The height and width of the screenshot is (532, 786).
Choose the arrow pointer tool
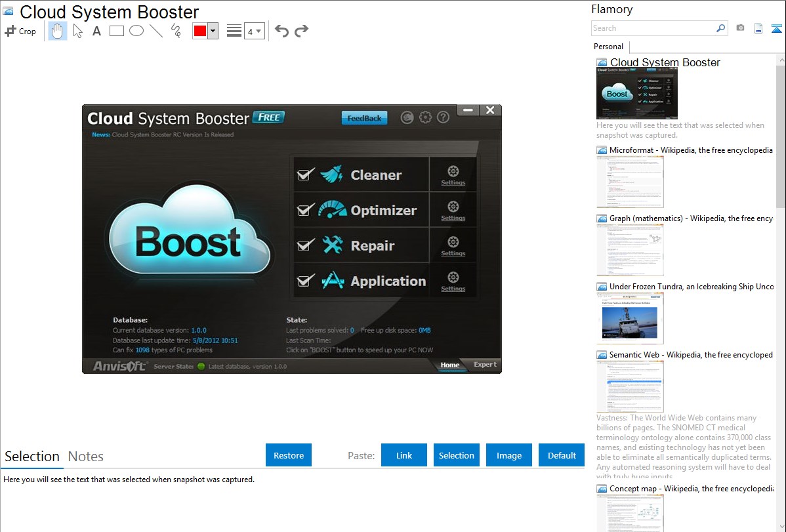pyautogui.click(x=77, y=31)
